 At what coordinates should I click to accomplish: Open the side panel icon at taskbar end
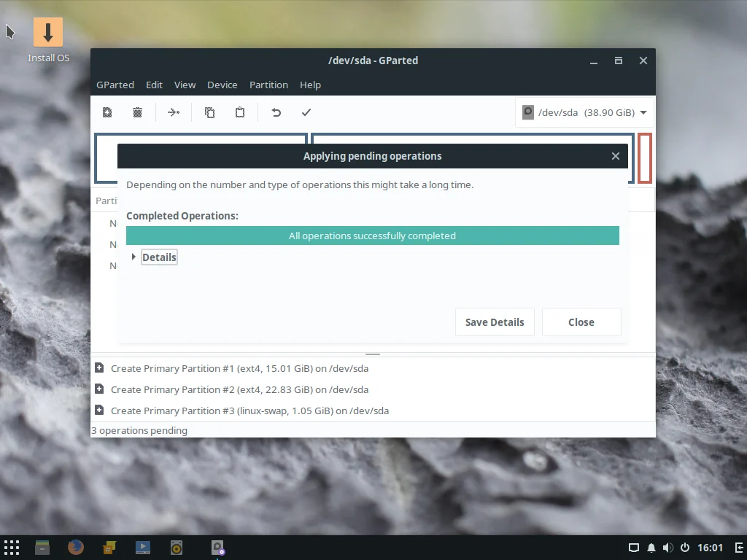point(740,548)
